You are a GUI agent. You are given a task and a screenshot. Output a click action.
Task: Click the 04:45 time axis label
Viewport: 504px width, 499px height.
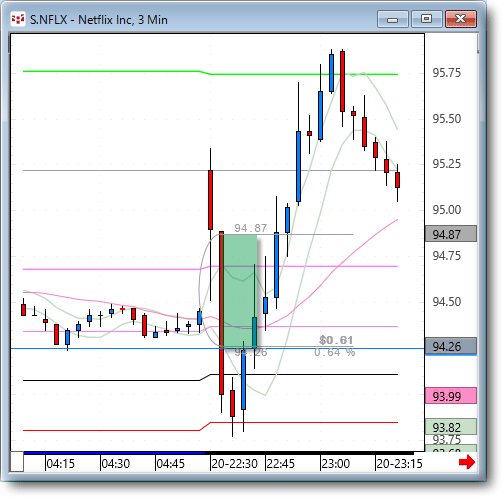170,464
